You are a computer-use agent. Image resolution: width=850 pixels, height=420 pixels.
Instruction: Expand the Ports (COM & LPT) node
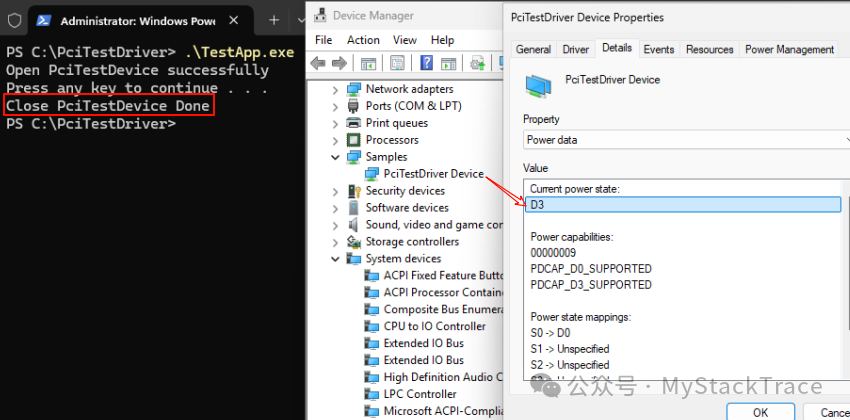pyautogui.click(x=336, y=106)
